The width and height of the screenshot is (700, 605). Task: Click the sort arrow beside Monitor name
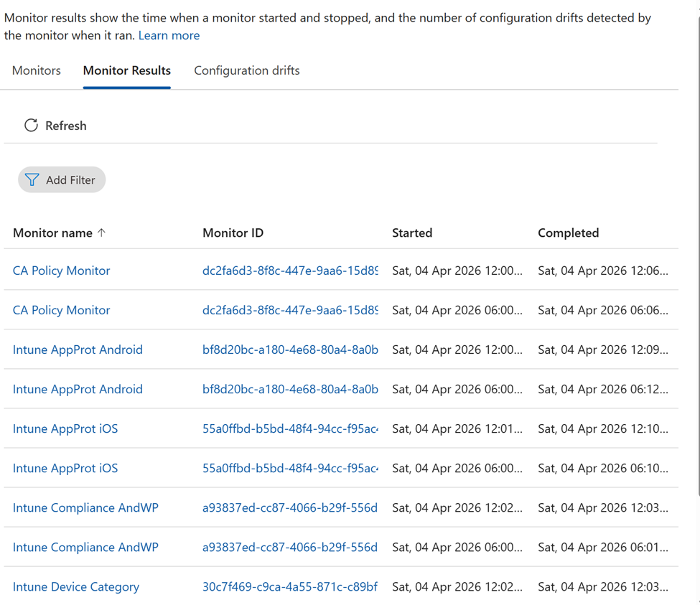tap(101, 233)
